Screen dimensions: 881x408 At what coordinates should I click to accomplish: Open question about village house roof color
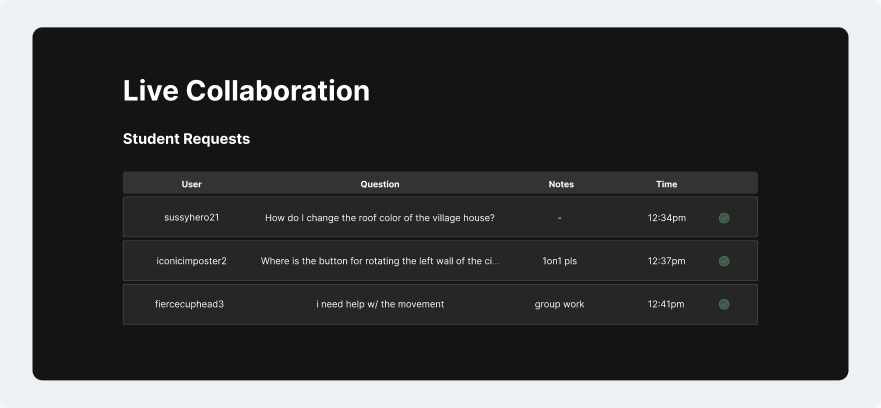(x=380, y=217)
